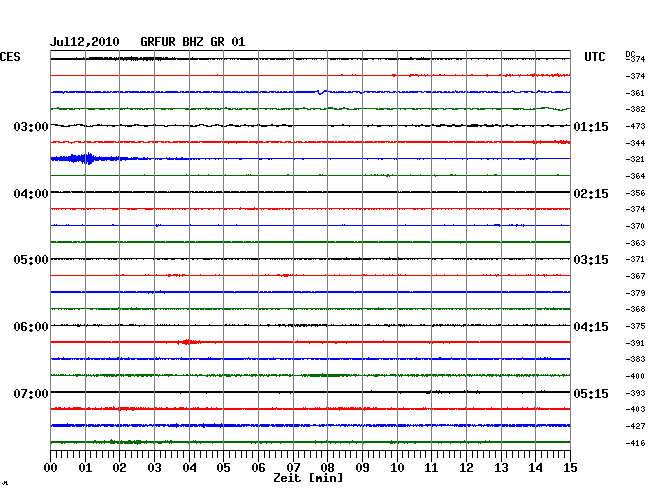Click the DC offset value '-382'
This screenshot has width=650, height=494.
click(x=635, y=109)
